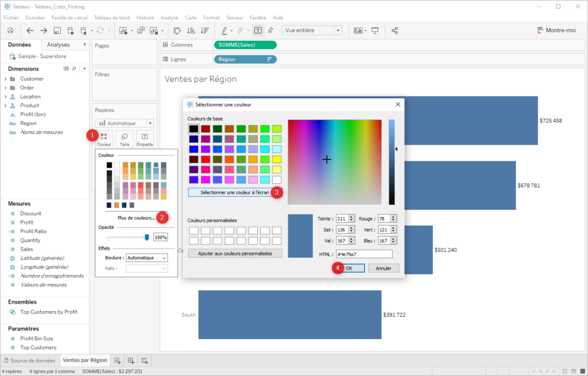The width and height of the screenshot is (588, 376).
Task: Open dropdown arrow beside show/hide cards icon
Action: (366, 31)
